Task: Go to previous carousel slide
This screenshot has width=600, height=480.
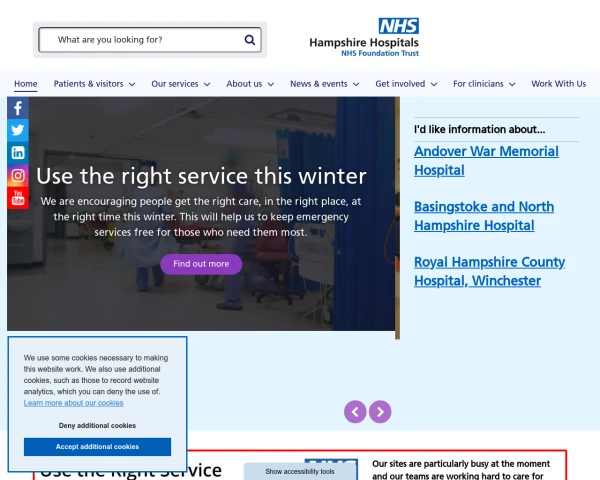Action: coord(355,412)
